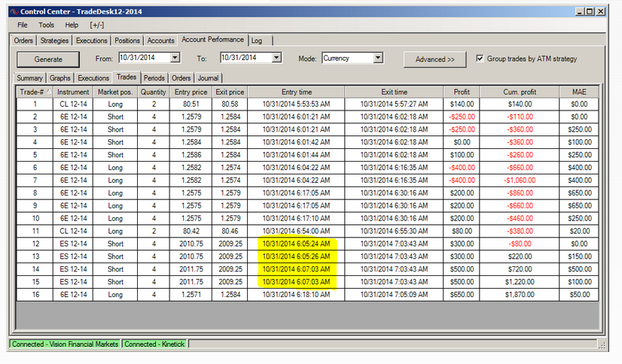Click entry price 2011.75 in trade 14
Image resolution: width=622 pixels, height=364 pixels.
(191, 269)
